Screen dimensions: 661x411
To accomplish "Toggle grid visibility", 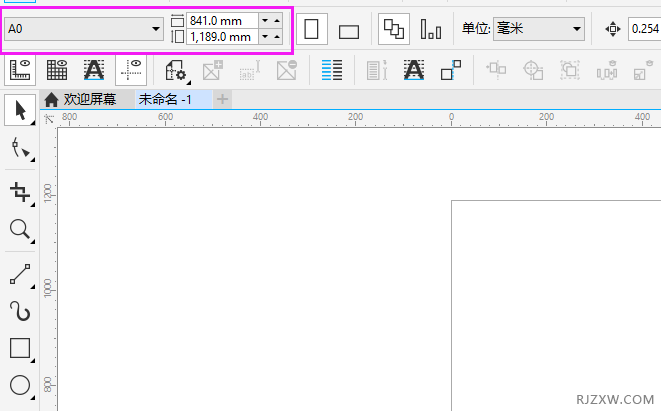I will pyautogui.click(x=57, y=70).
